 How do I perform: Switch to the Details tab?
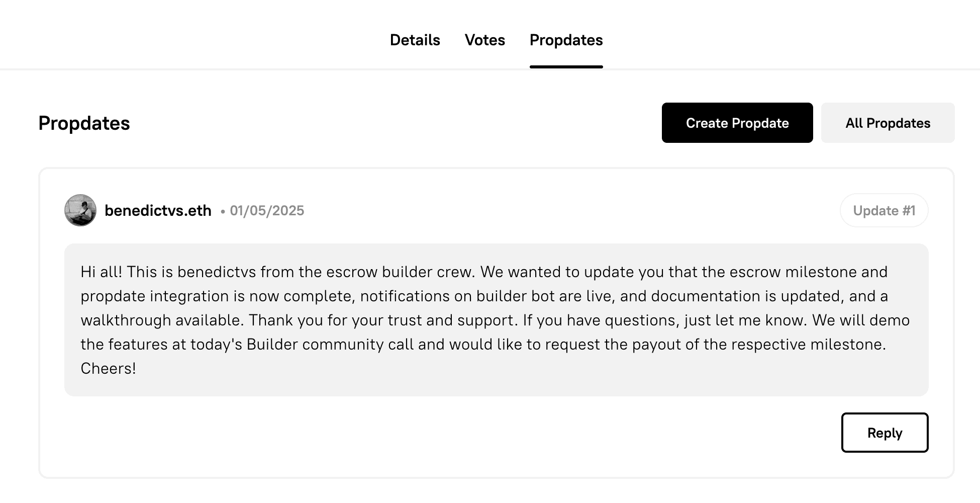coord(415,40)
